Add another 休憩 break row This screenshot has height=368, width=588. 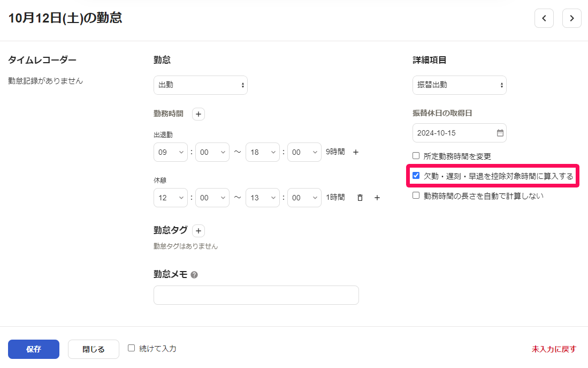[377, 198]
